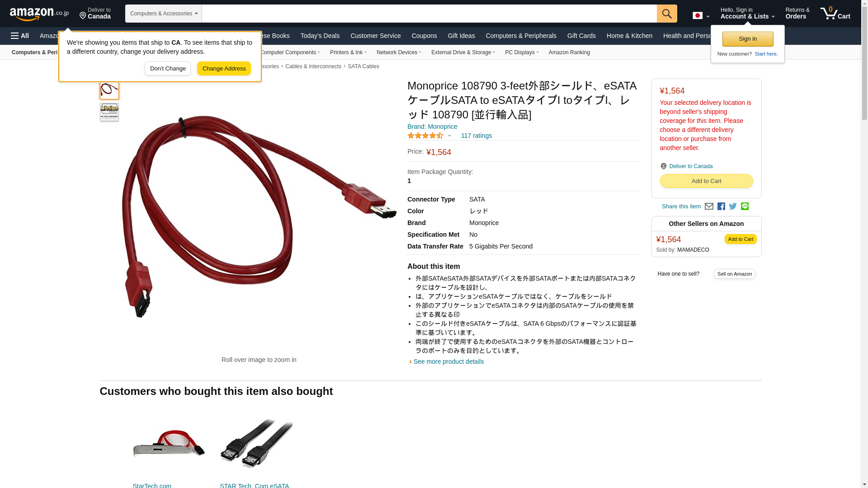Share on Twitter icon
This screenshot has width=868, height=488.
[733, 206]
